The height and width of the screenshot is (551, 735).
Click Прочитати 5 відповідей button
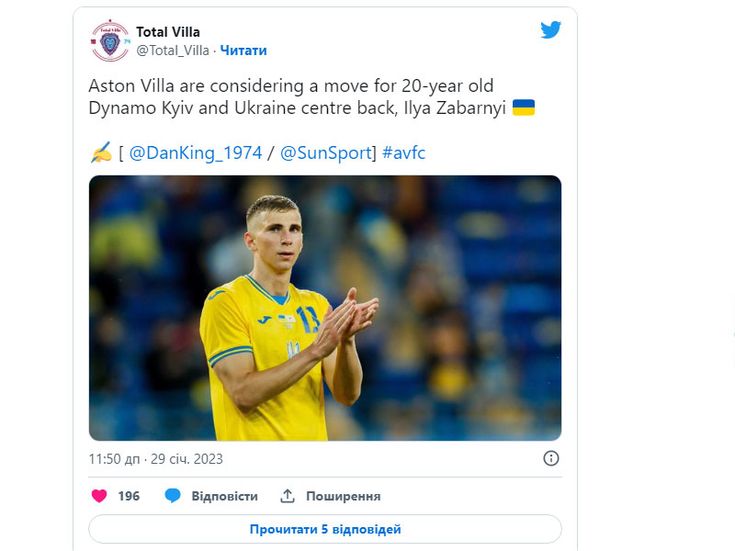coord(325,529)
